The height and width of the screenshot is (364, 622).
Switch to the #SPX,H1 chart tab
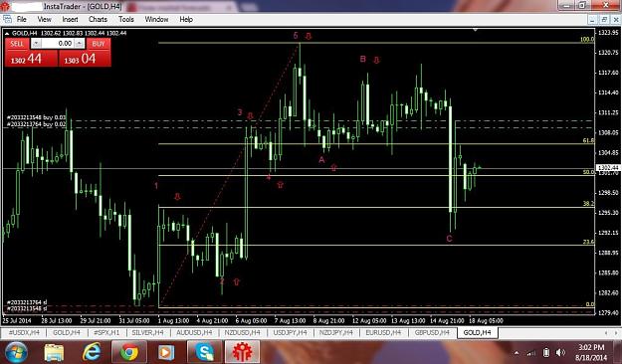pyautogui.click(x=106, y=333)
